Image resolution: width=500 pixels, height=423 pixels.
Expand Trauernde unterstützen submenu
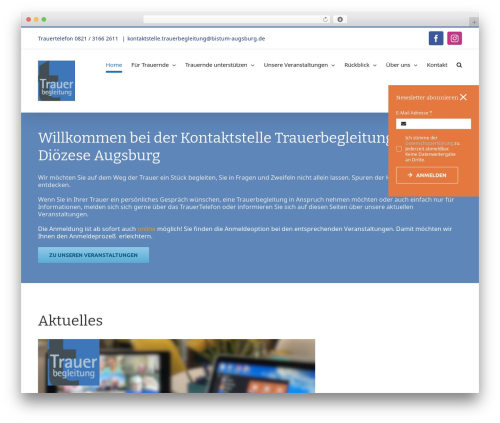[219, 65]
